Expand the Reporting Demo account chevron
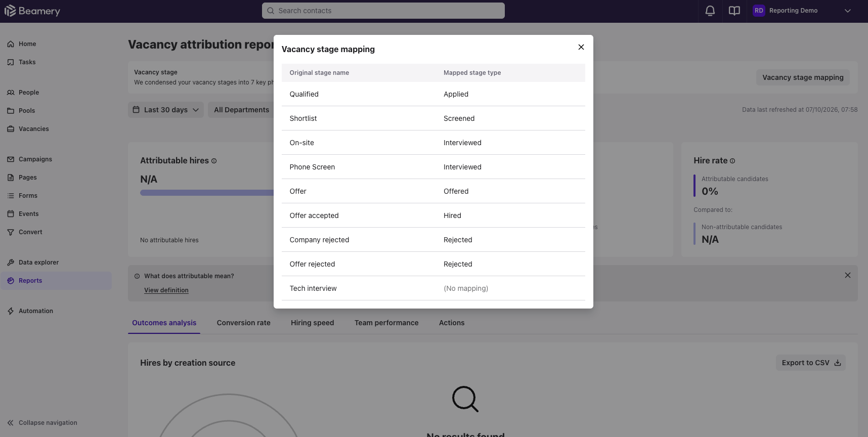The height and width of the screenshot is (437, 868). pos(848,11)
